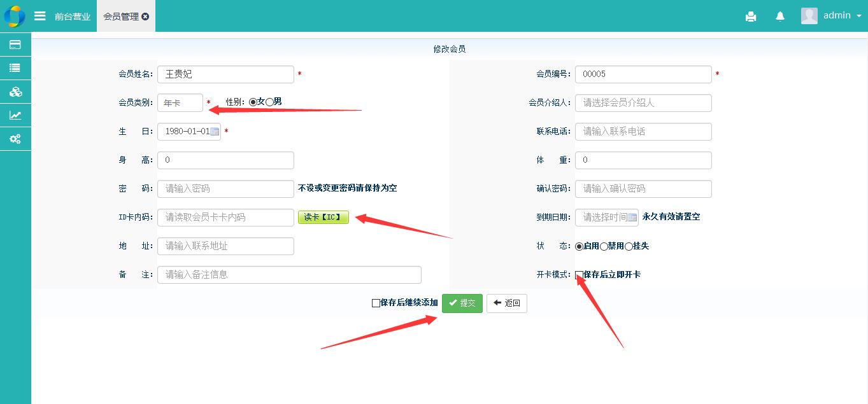Open the 会员介绍人 selector
Screen dimensions: 868x404
643,103
